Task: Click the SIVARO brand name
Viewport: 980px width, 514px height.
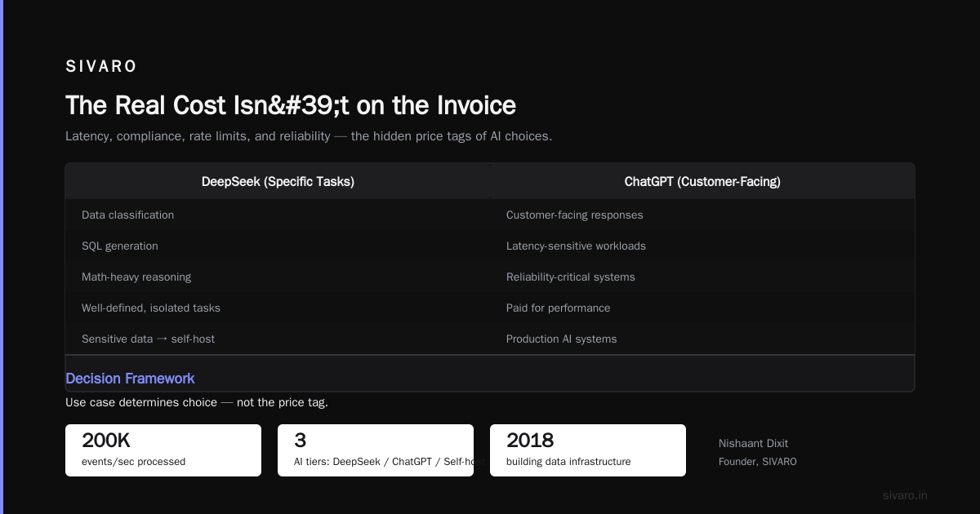Action: point(101,67)
